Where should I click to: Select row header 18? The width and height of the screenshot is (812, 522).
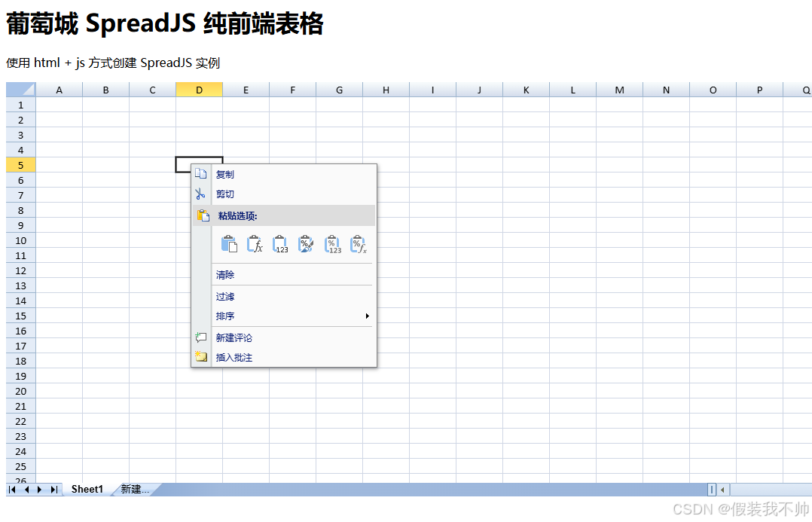(x=21, y=361)
